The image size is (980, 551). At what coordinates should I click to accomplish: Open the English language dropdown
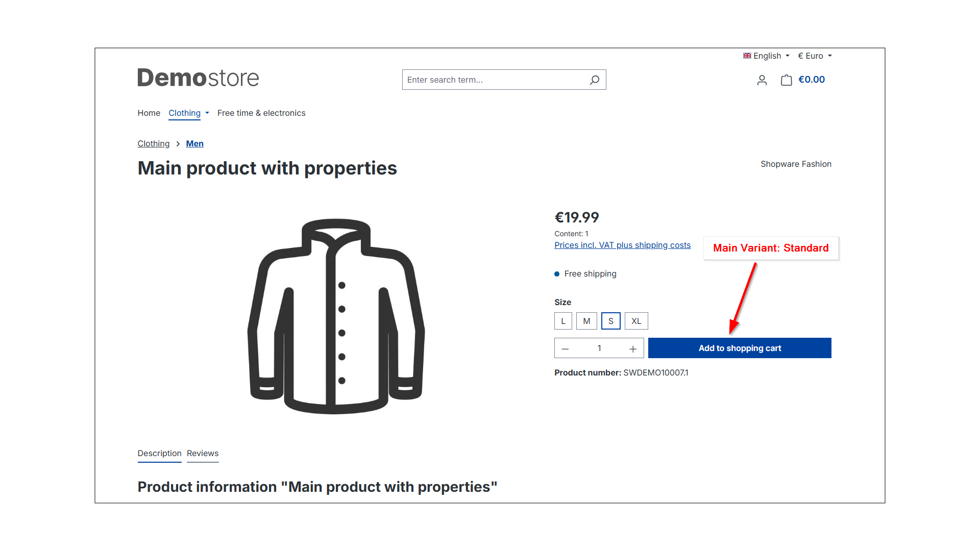click(x=766, y=56)
